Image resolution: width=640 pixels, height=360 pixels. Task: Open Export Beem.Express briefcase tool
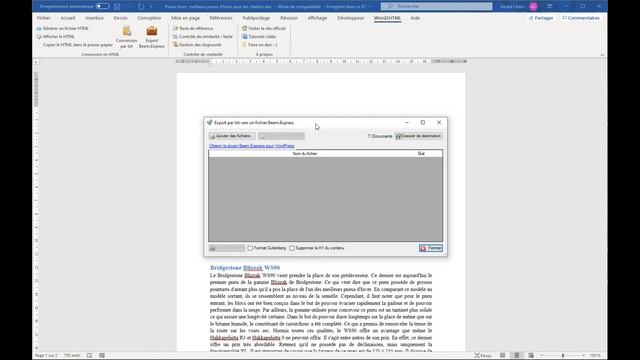(151, 37)
